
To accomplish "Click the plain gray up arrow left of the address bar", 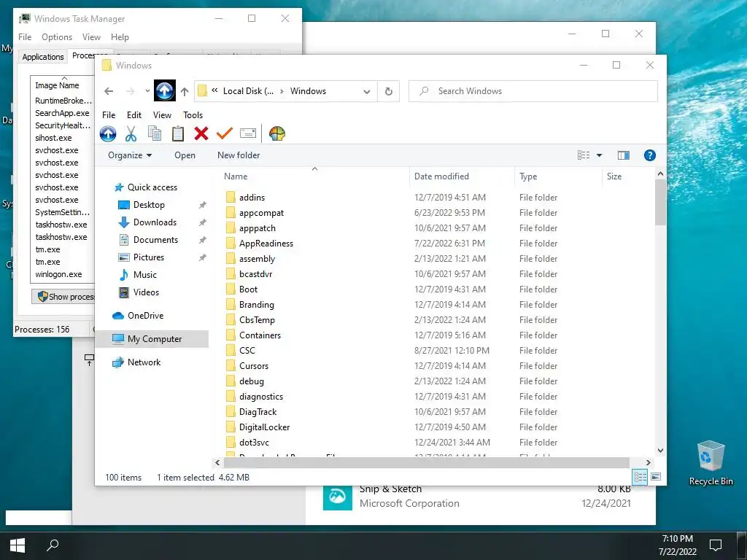I will (185, 91).
